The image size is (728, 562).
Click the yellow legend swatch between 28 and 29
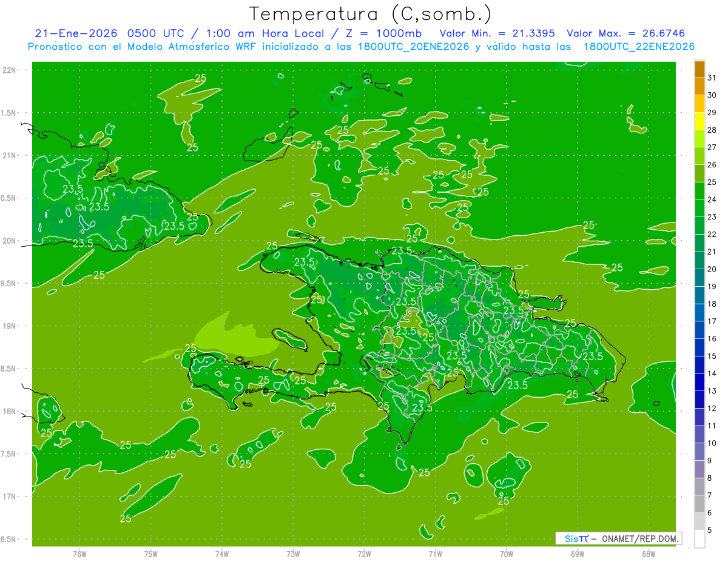(x=699, y=121)
